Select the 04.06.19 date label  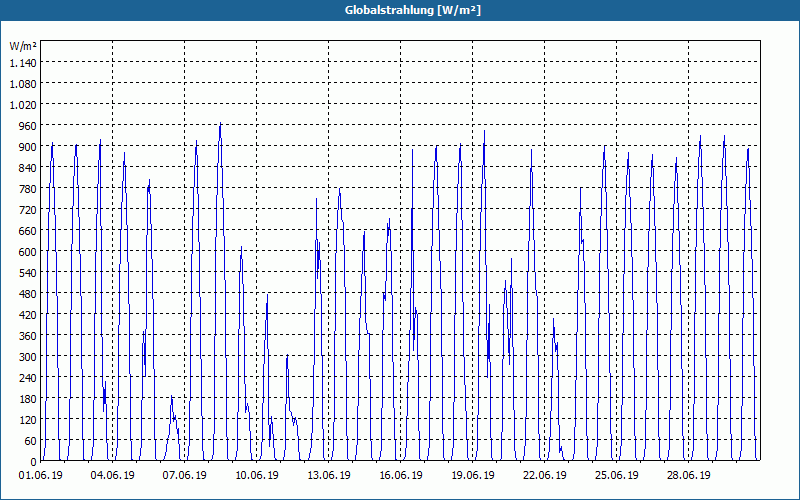pyautogui.click(x=113, y=475)
